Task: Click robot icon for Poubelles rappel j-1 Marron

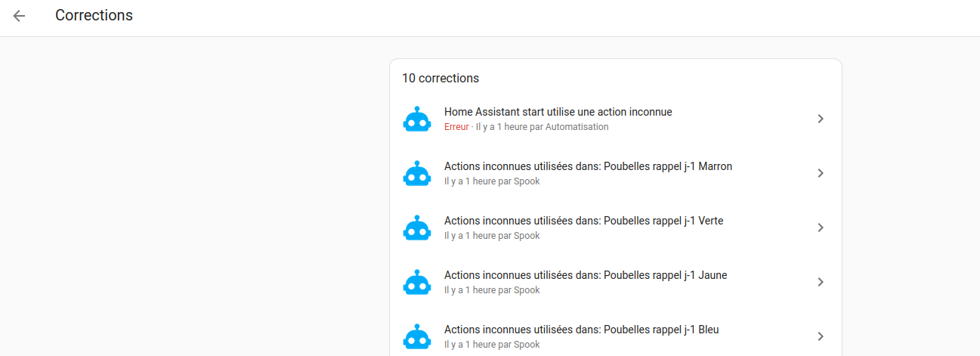Action: 417,174
